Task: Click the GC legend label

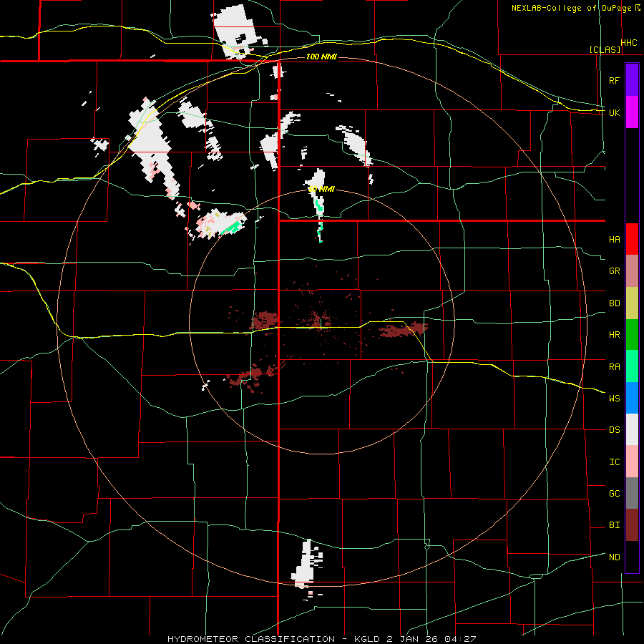Action: pyautogui.click(x=614, y=494)
